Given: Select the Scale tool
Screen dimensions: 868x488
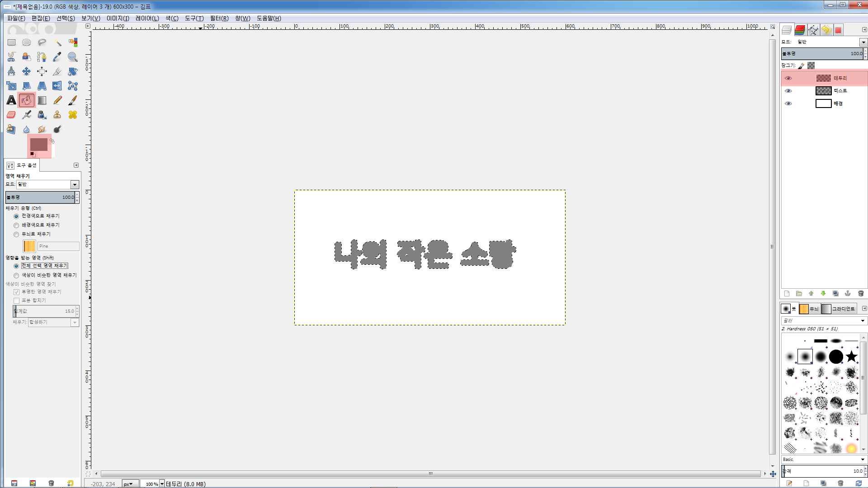Looking at the screenshot, I should coord(11,86).
